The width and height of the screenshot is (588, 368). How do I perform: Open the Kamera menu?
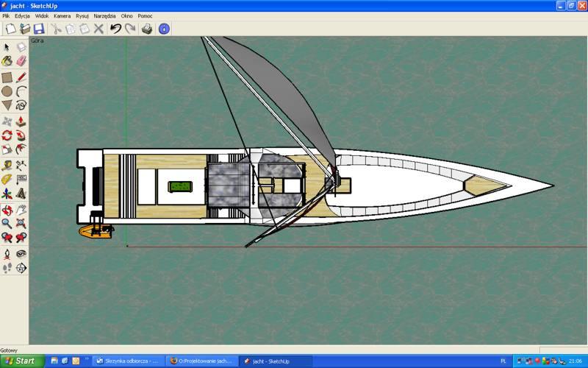[x=62, y=15]
